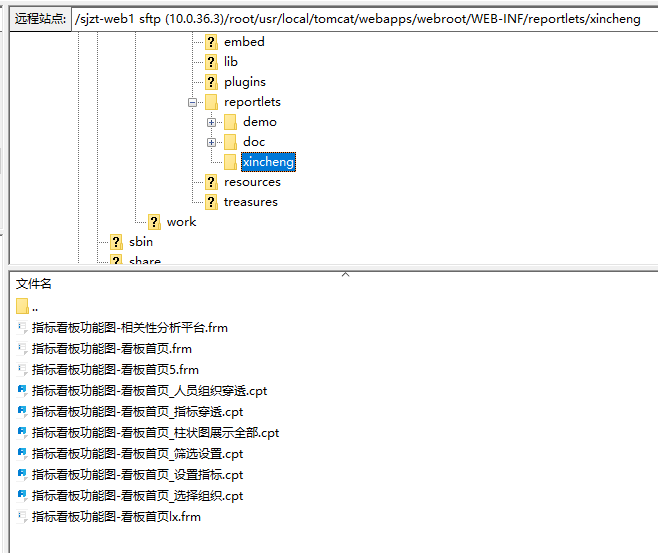Select file 看板首页_筛选设置.cpt
Viewport: 658px width, 553px height.
click(138, 454)
